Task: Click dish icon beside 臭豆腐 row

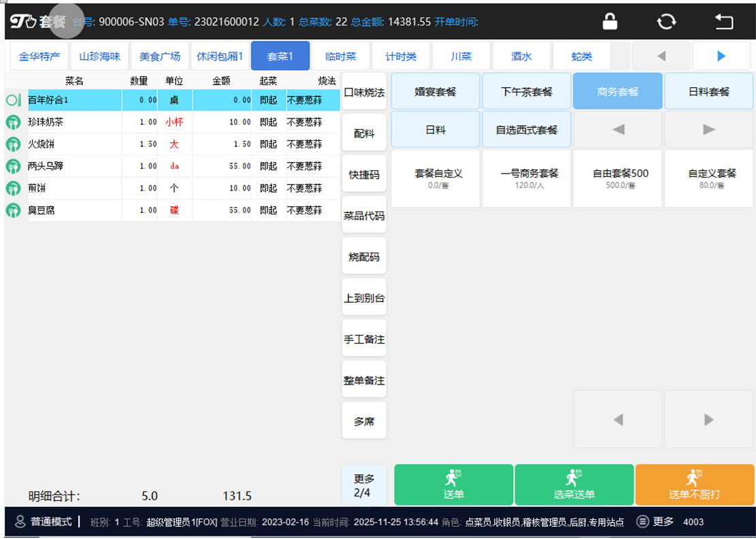Action: (x=13, y=210)
